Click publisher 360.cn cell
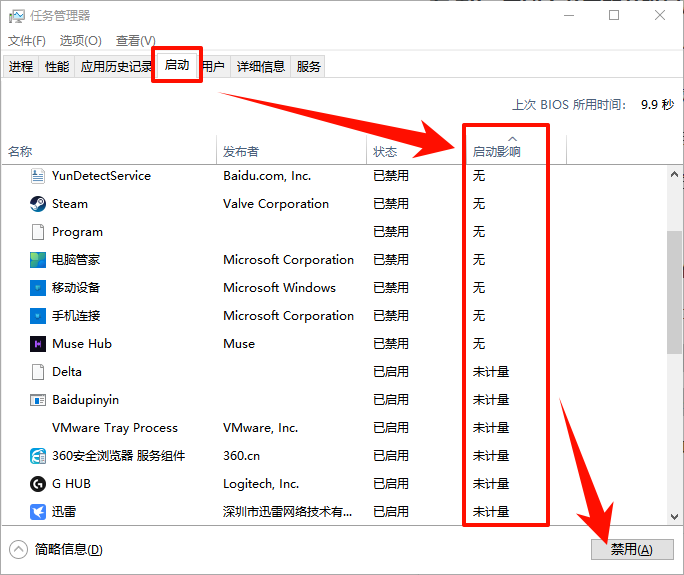 241,456
